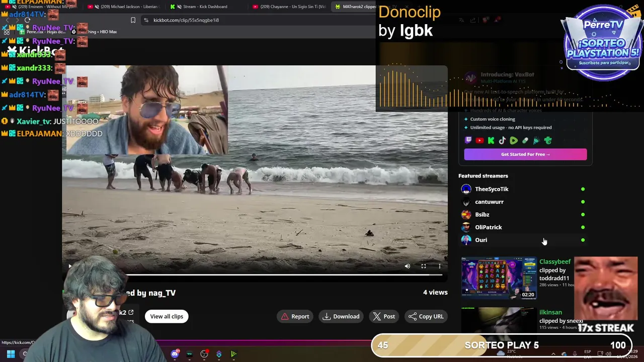The width and height of the screenshot is (644, 362).
Task: Click the Rumble play platform icon
Action: coord(514,141)
